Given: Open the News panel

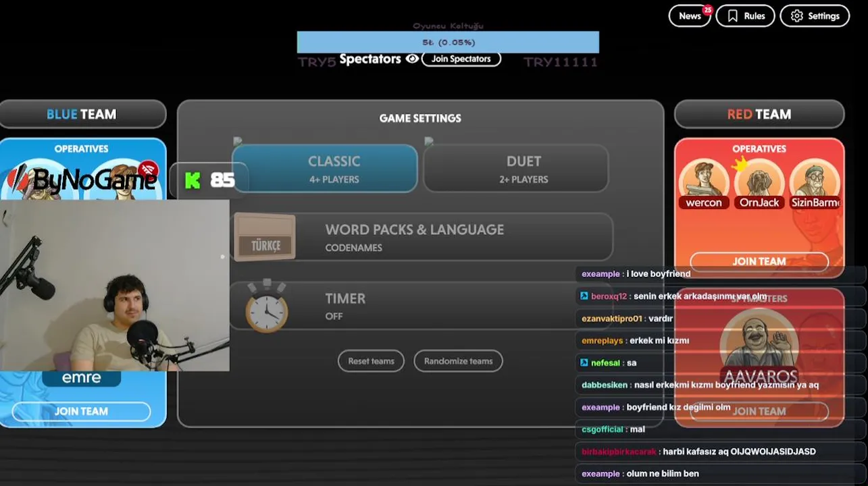Looking at the screenshot, I should point(690,16).
